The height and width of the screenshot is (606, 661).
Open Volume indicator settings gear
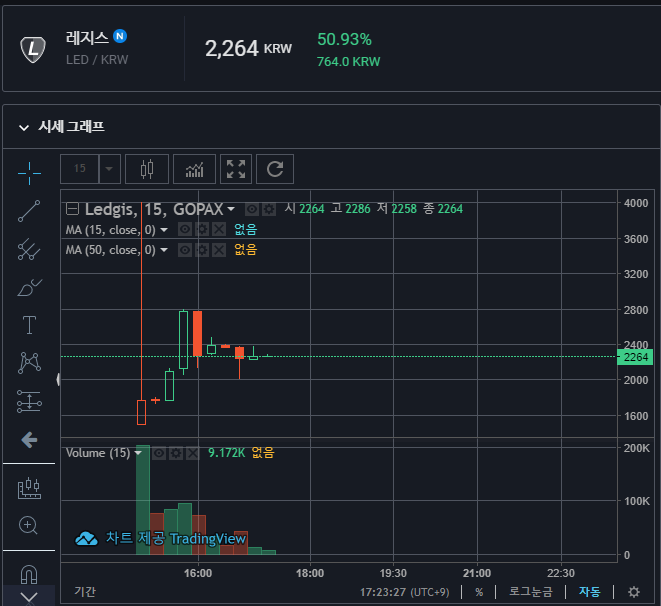(x=176, y=453)
